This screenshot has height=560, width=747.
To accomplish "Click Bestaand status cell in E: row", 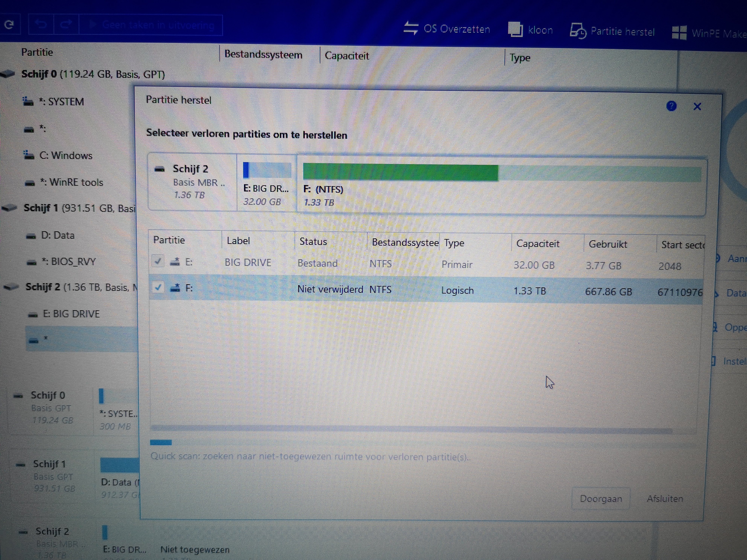I will pos(317,263).
